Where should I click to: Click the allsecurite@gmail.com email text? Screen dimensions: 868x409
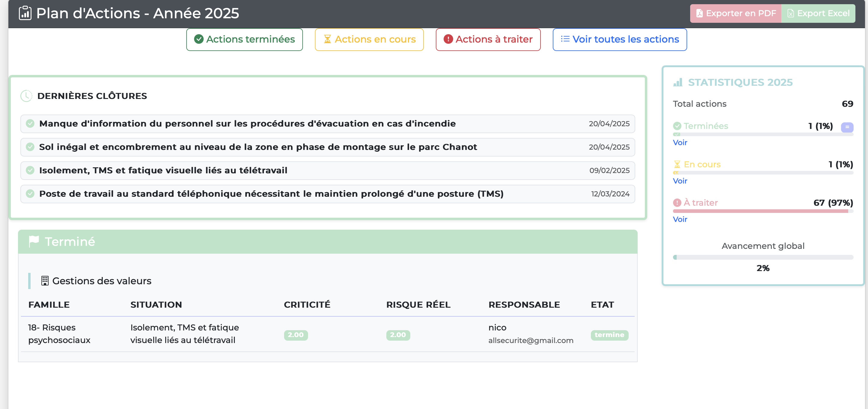pyautogui.click(x=531, y=341)
